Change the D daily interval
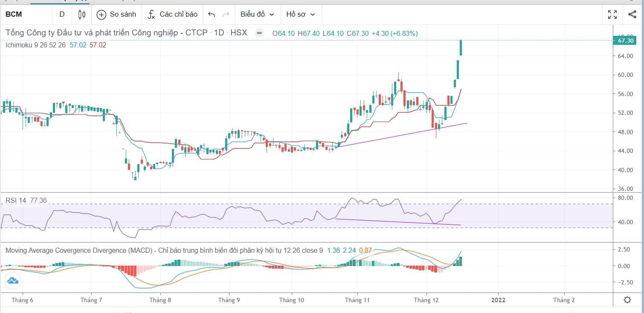This screenshot has height=313, width=644. 62,14
